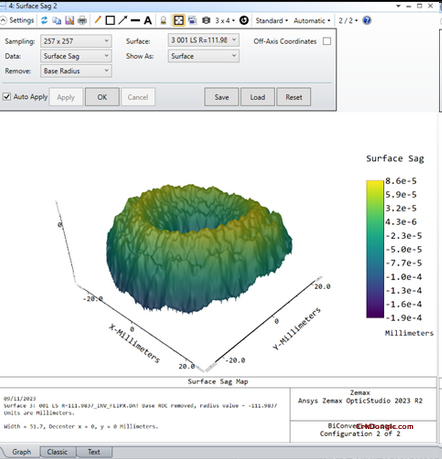Open the Show As Surface dropdown
The width and height of the screenshot is (442, 459).
204,56
